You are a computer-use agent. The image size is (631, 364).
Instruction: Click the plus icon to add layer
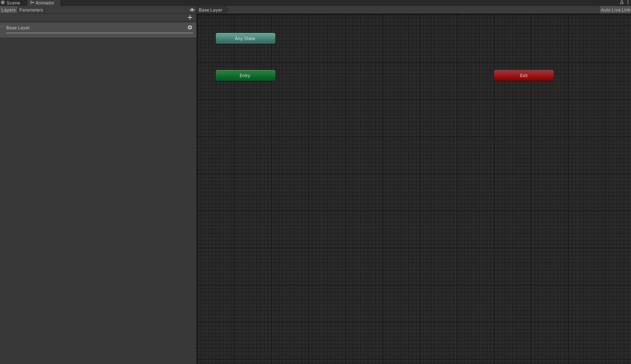190,17
